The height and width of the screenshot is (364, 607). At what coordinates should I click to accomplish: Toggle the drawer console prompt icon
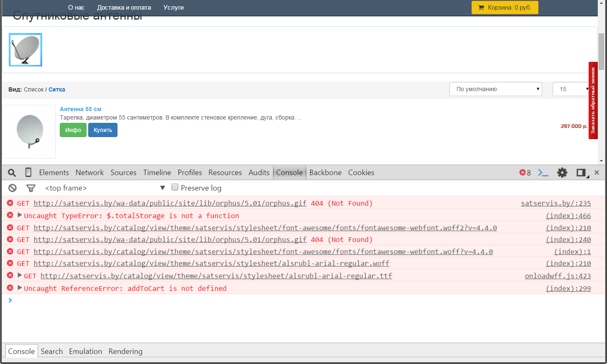[x=543, y=173]
